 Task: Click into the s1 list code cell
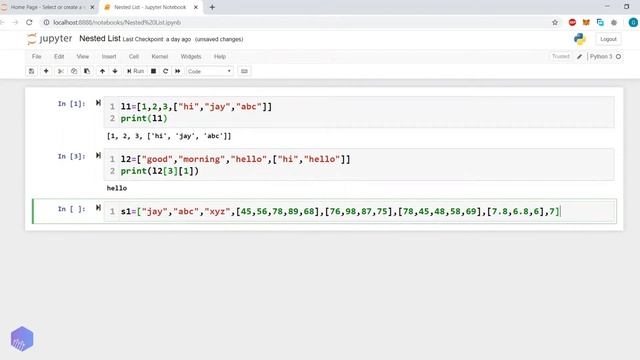tap(359, 211)
